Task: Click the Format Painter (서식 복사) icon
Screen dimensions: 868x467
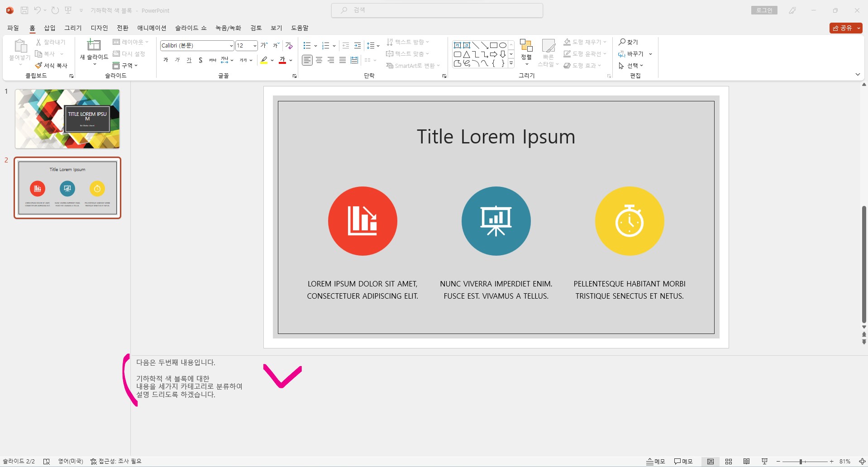Action: (38, 66)
